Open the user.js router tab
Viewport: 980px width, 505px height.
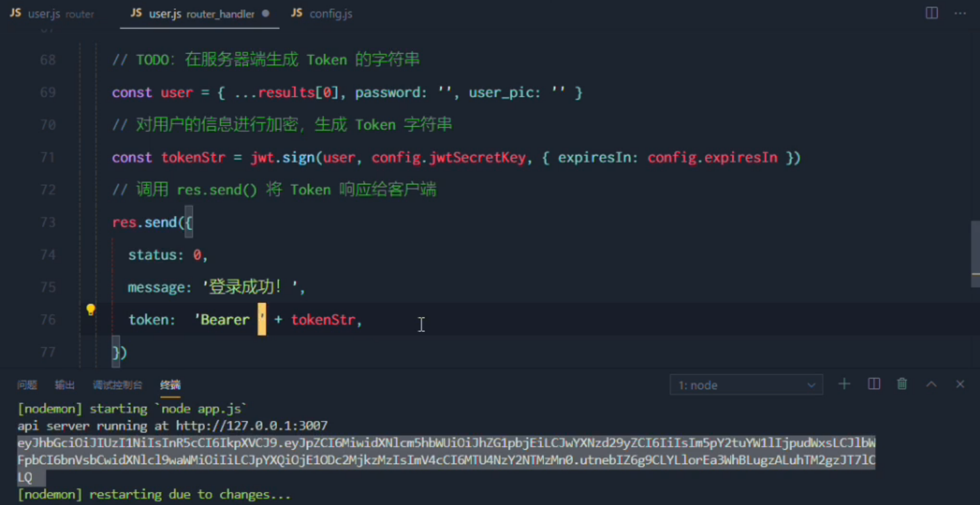pyautogui.click(x=52, y=13)
